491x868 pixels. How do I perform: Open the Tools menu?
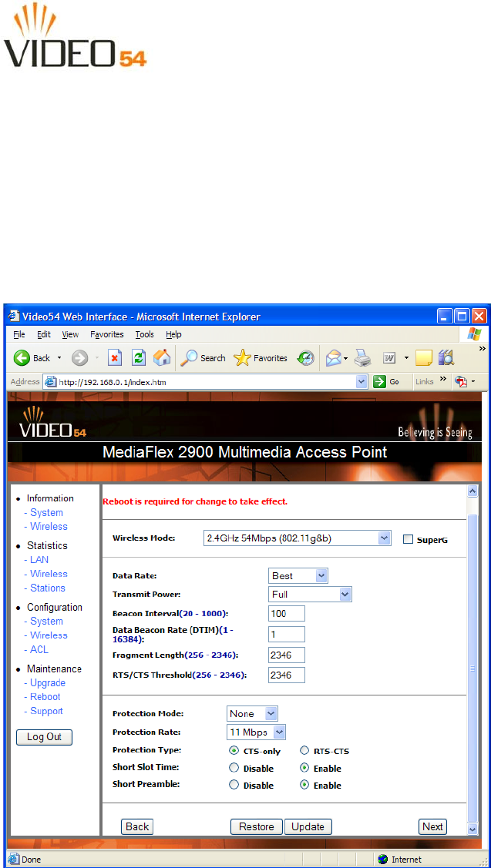click(x=145, y=334)
